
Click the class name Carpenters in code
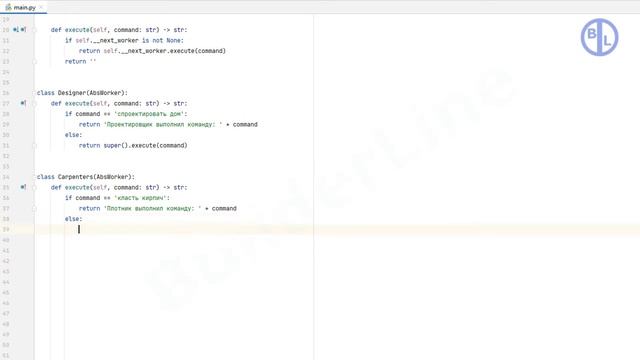point(75,177)
